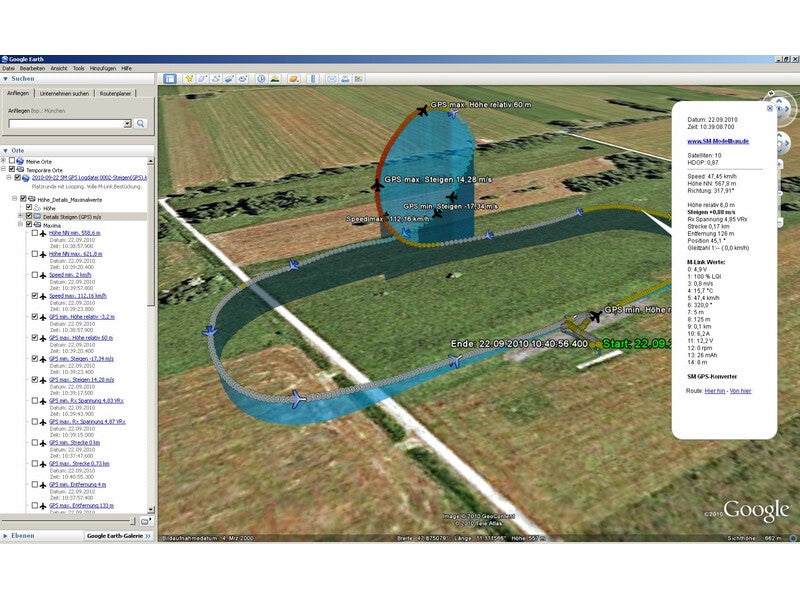The width and height of the screenshot is (800, 600).
Task: Collapse the Maxima tree node
Action: (x=20, y=224)
